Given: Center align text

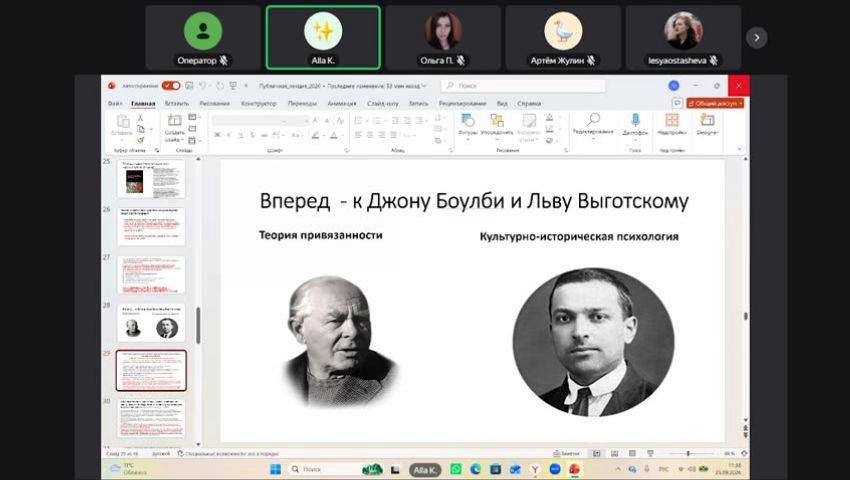Looking at the screenshot, I should tap(370, 135).
